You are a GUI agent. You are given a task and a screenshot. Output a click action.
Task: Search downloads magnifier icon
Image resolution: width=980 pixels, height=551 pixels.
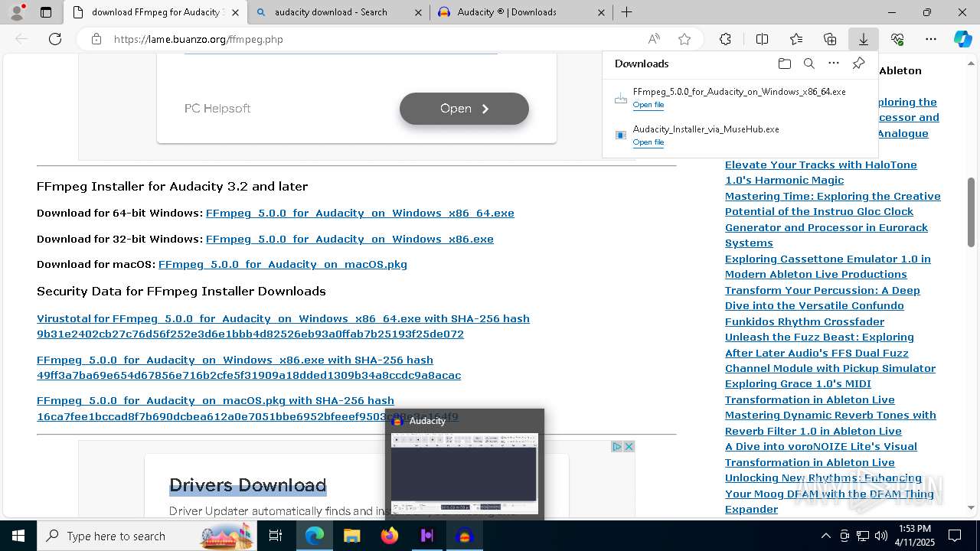click(x=808, y=64)
